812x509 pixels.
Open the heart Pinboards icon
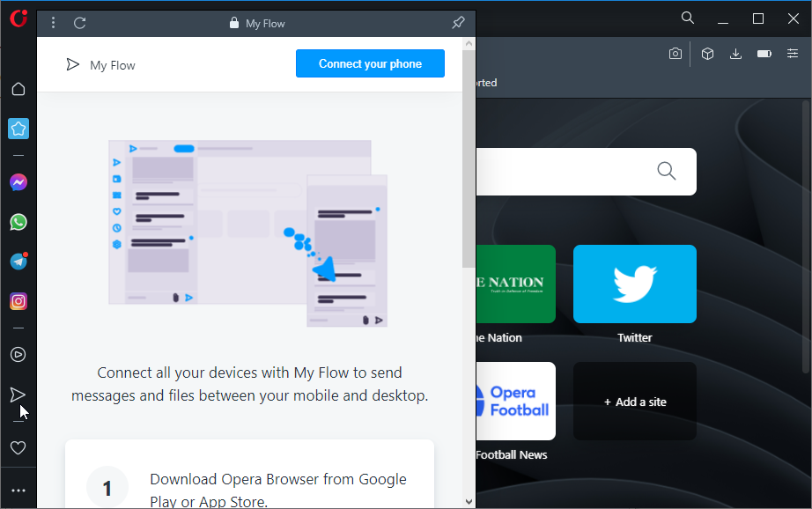coord(18,447)
